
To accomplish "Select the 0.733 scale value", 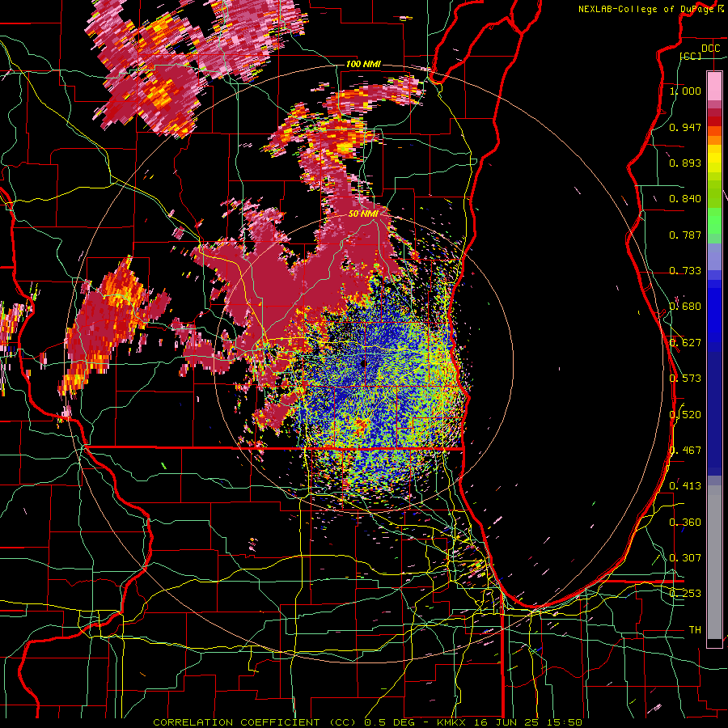I will (685, 271).
